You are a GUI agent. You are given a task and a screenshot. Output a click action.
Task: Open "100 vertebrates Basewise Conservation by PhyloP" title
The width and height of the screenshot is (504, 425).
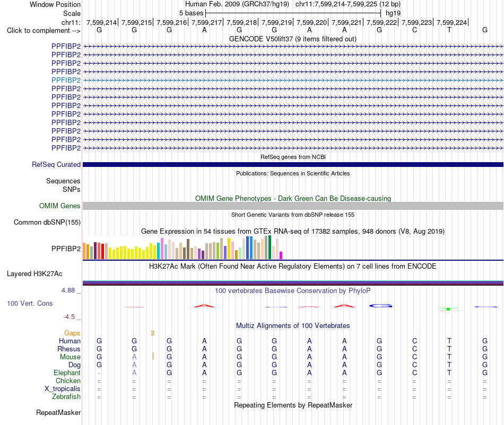[x=293, y=290]
